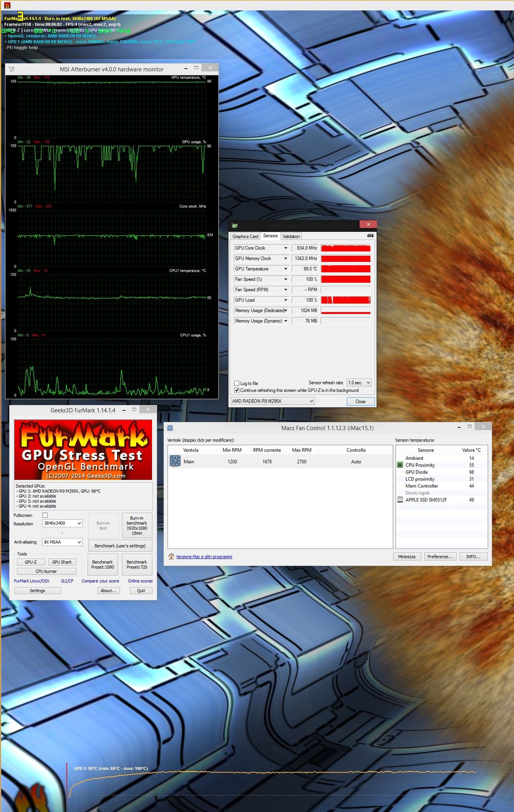
Task: Click the FurMark GPU Stress Test banner
Action: 83,450
